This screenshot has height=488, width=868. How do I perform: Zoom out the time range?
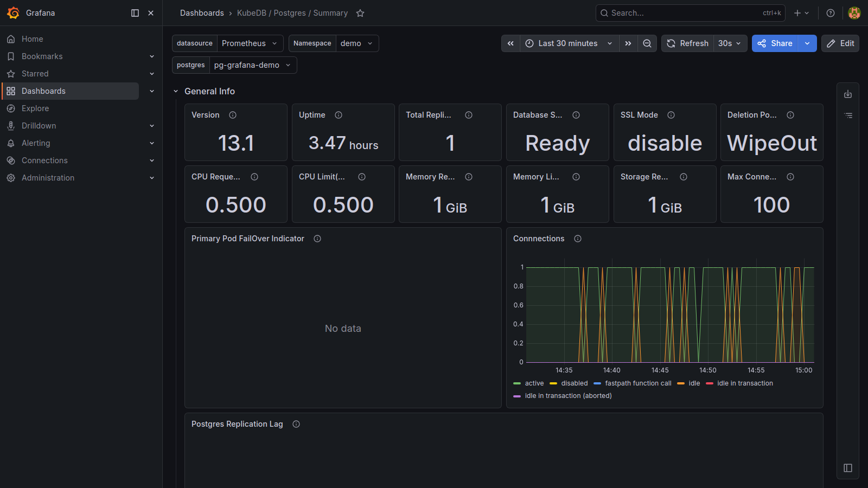tap(647, 43)
